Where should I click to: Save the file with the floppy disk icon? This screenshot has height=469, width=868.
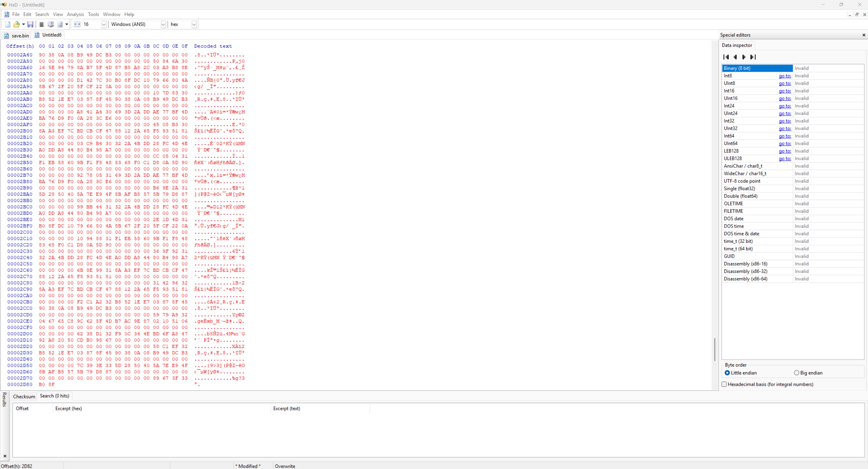pos(30,24)
